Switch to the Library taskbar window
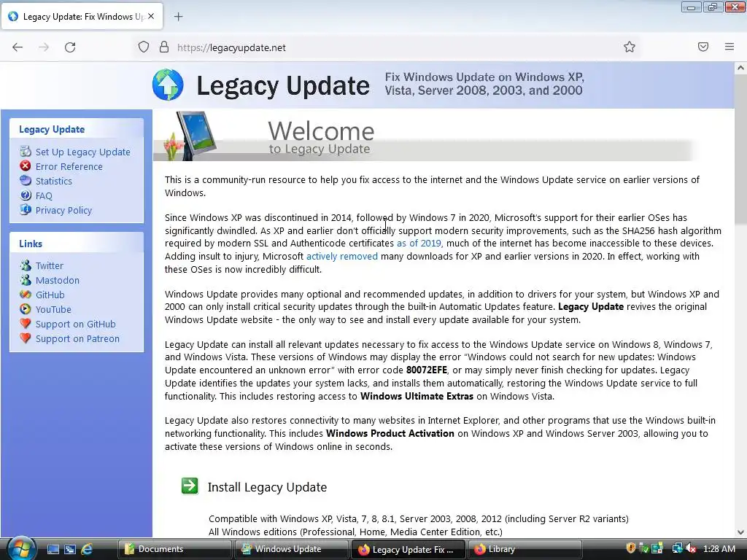The height and width of the screenshot is (560, 747). coord(525,549)
